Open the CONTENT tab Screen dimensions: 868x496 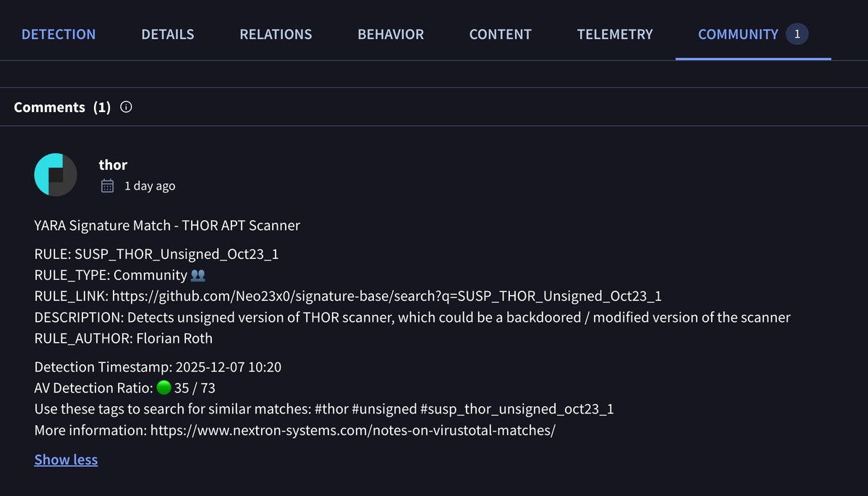pos(501,34)
